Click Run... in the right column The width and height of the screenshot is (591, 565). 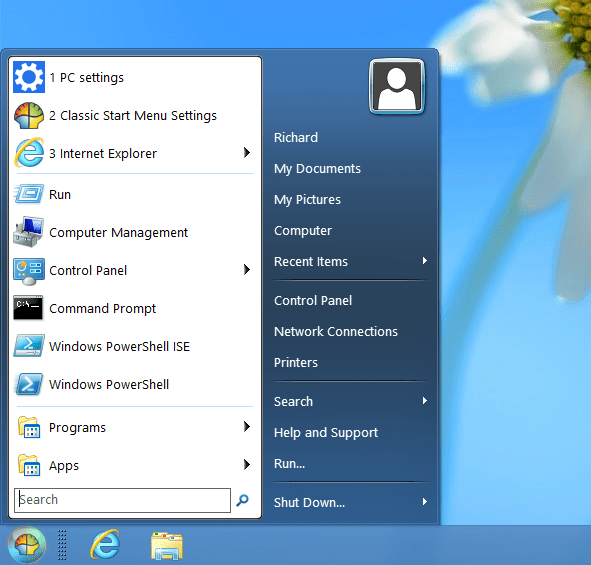coord(289,464)
